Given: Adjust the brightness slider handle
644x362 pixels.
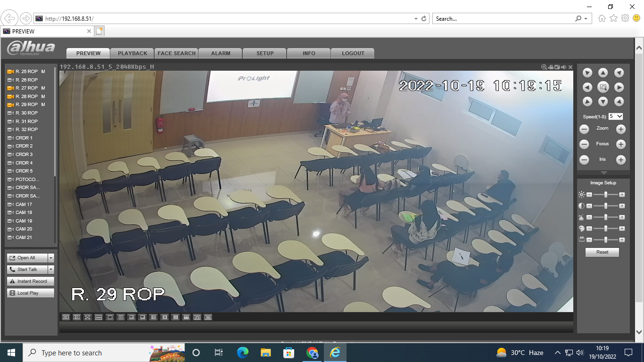Looking at the screenshot, I should [605, 194].
